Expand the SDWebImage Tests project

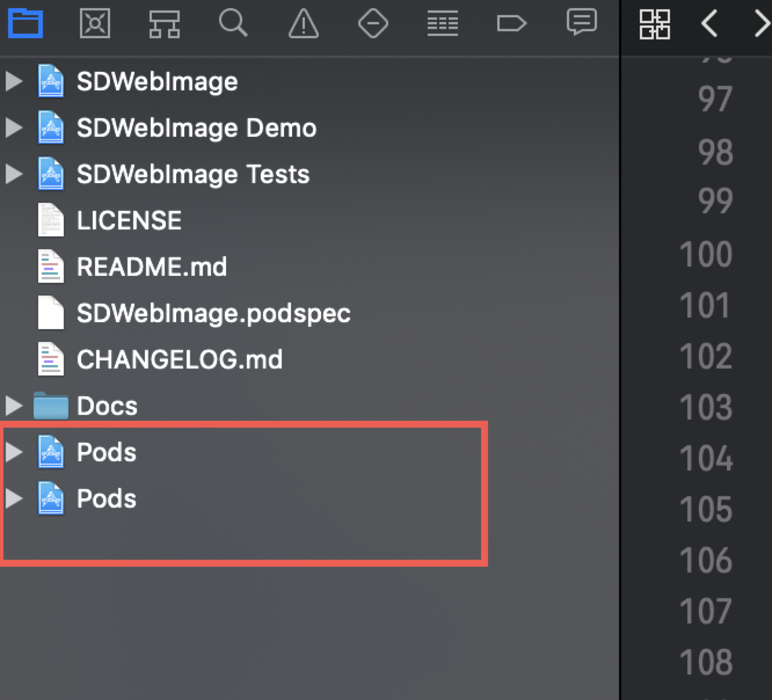click(x=14, y=173)
